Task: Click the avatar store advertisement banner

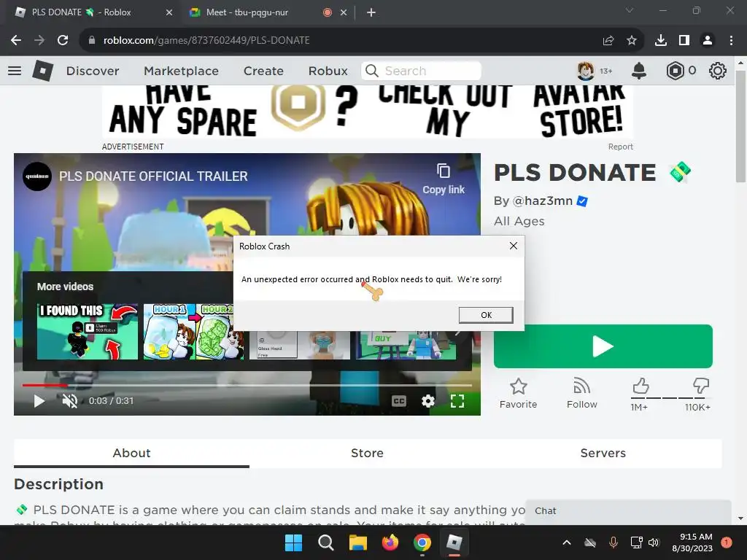Action: tap(368, 112)
